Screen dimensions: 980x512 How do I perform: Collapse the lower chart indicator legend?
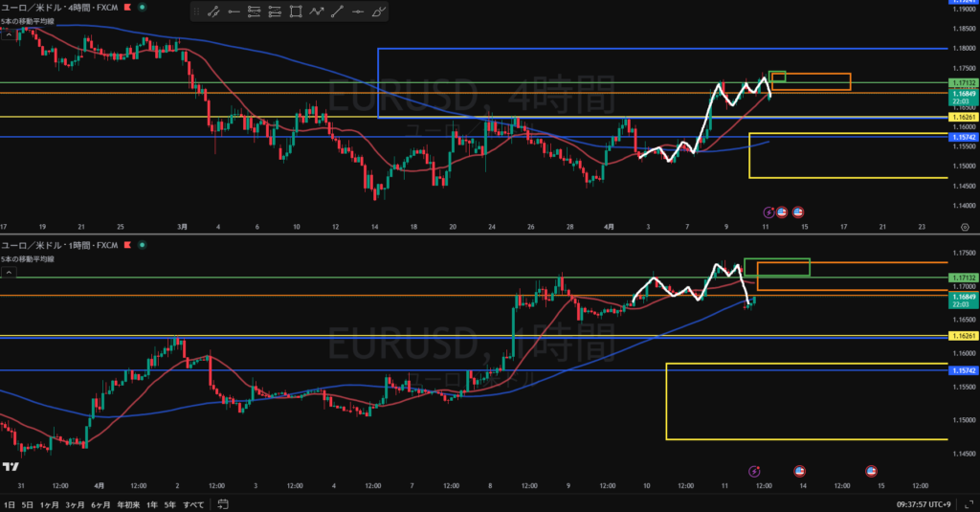[9, 273]
